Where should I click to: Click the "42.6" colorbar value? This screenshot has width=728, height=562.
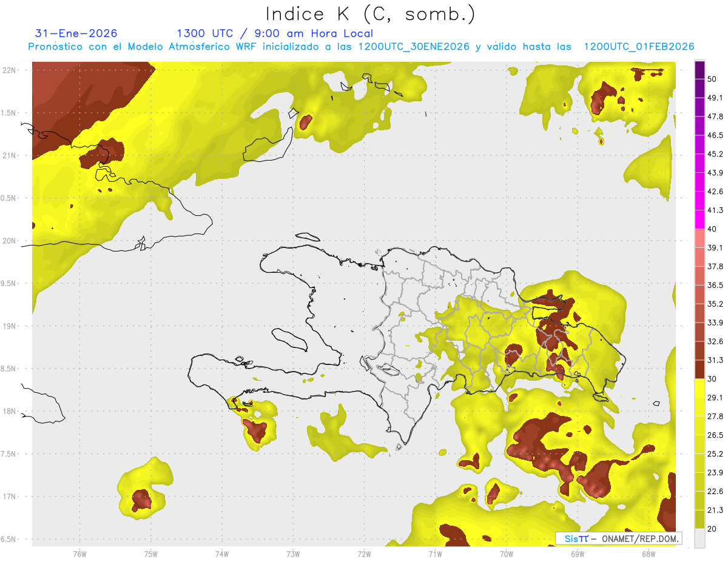pyautogui.click(x=715, y=192)
